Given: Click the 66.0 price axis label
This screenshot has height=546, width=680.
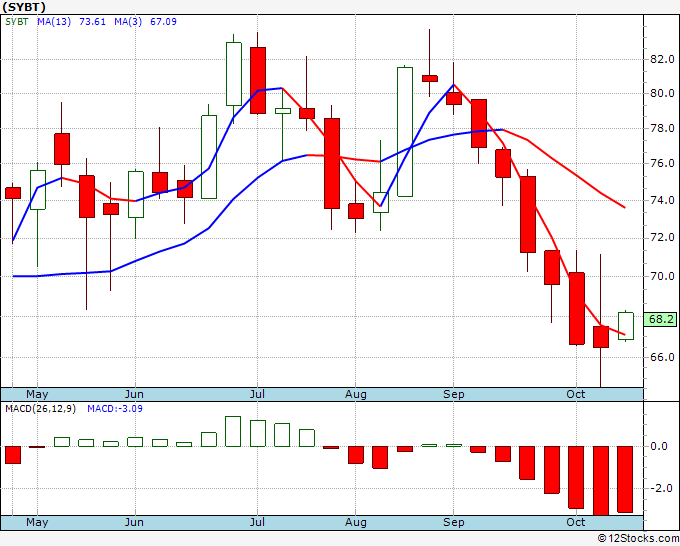Looking at the screenshot, I should point(662,357).
